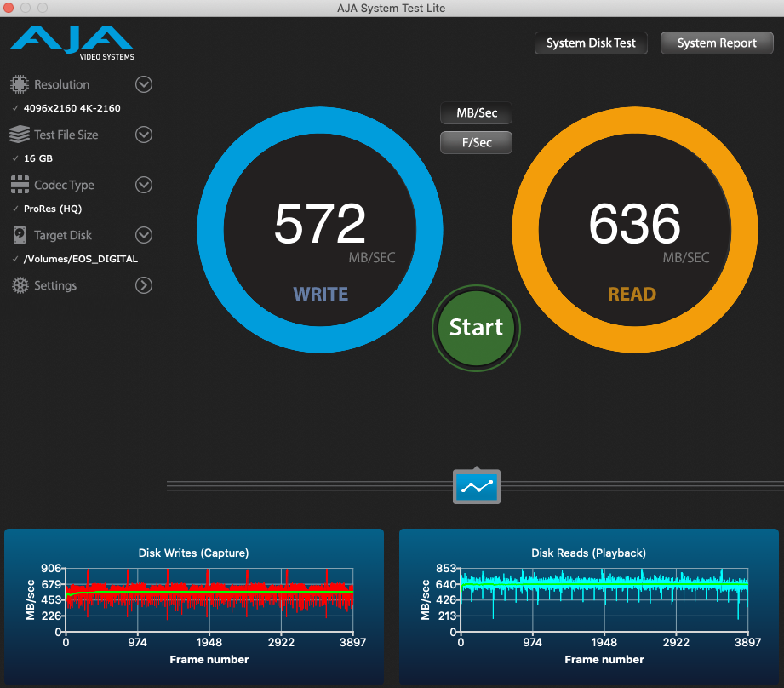Viewport: 784px width, 688px height.
Task: Select the 4096x2160 4K-2160 resolution option
Action: coord(72,108)
